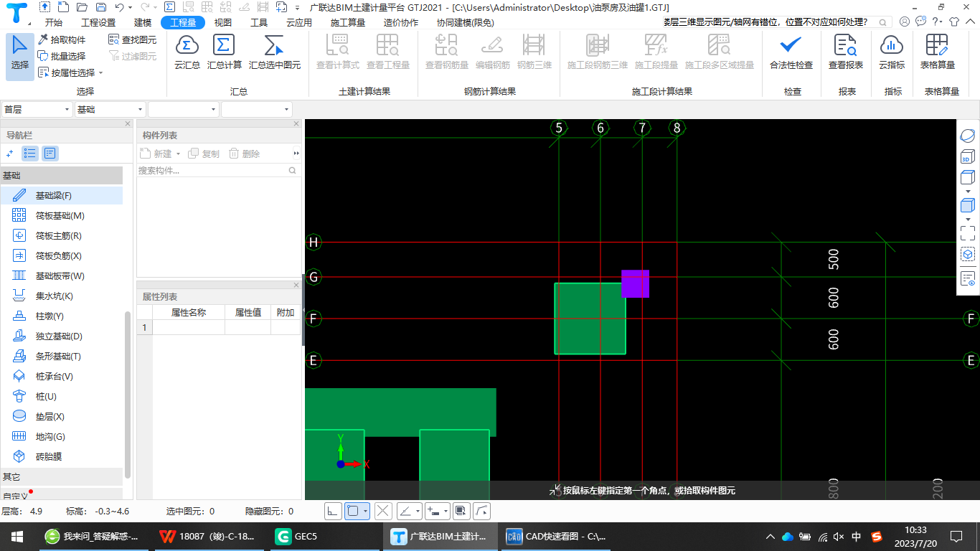This screenshot has height=551, width=980.
Task: Click the orbit view icon on right toolbar
Action: click(967, 136)
